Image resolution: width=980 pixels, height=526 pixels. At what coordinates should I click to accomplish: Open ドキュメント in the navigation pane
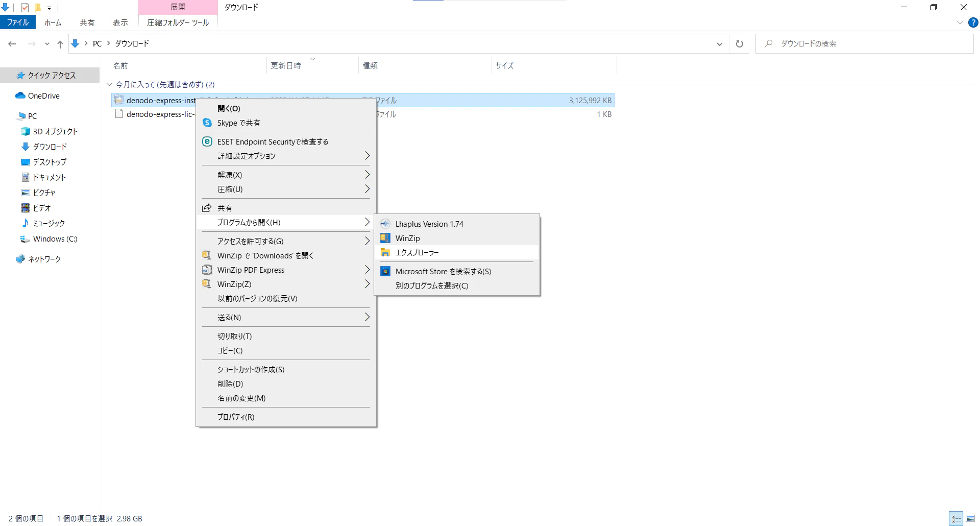click(50, 177)
